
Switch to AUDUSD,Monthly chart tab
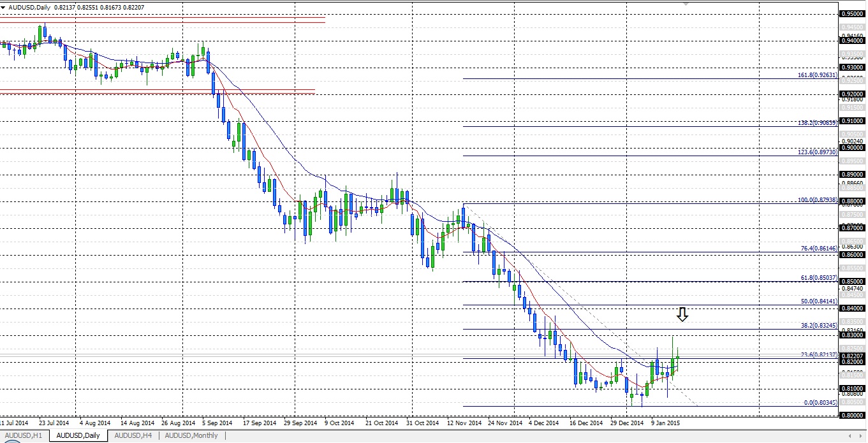[x=191, y=436]
